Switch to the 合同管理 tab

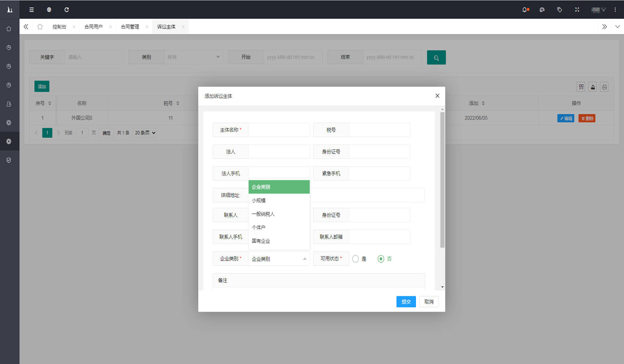[x=130, y=27]
